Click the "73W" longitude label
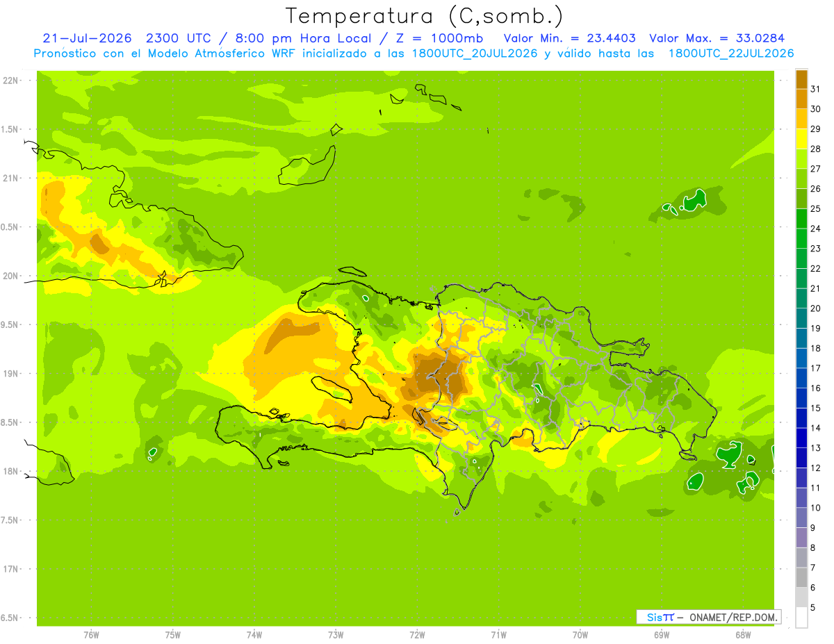 pyautogui.click(x=336, y=635)
